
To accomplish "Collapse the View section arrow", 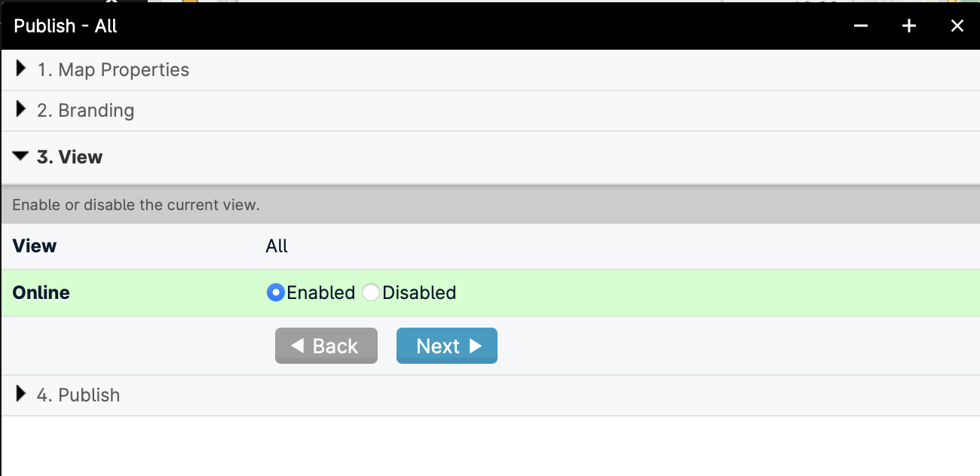I will (20, 157).
